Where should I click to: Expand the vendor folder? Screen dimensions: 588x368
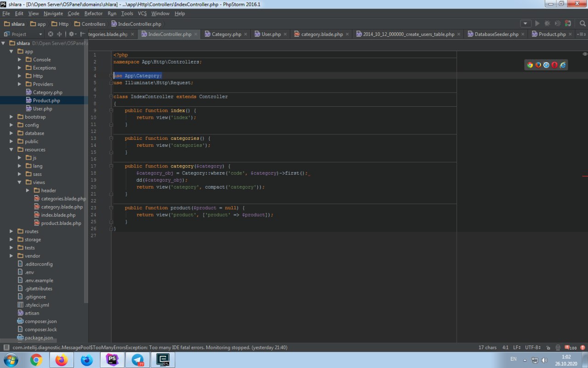click(11, 256)
